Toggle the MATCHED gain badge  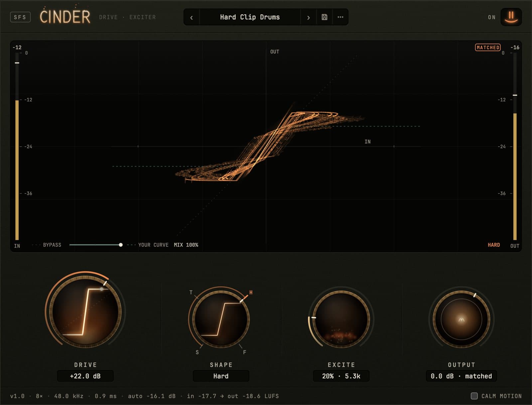tap(488, 48)
